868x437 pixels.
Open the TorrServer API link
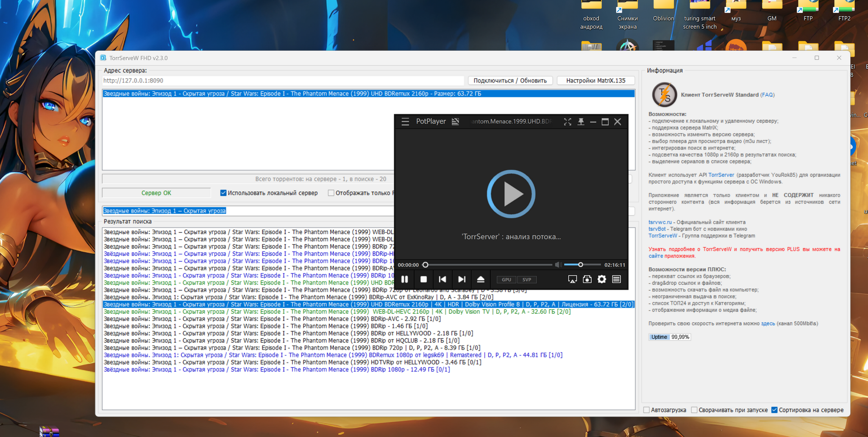[721, 175]
